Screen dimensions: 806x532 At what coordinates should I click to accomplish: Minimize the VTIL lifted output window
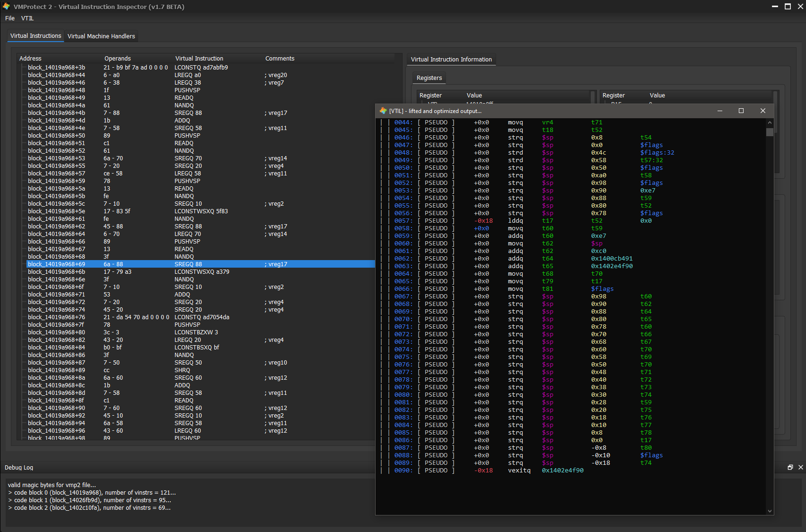719,111
